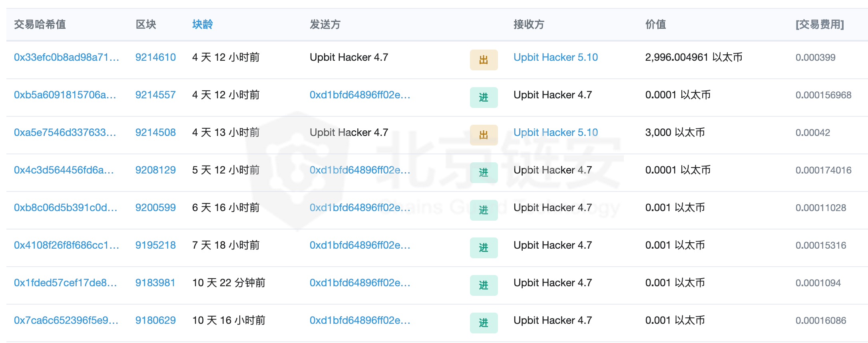Toggle the 块龄 age column header
Image resolution: width=868 pixels, height=343 pixels.
coord(202,24)
